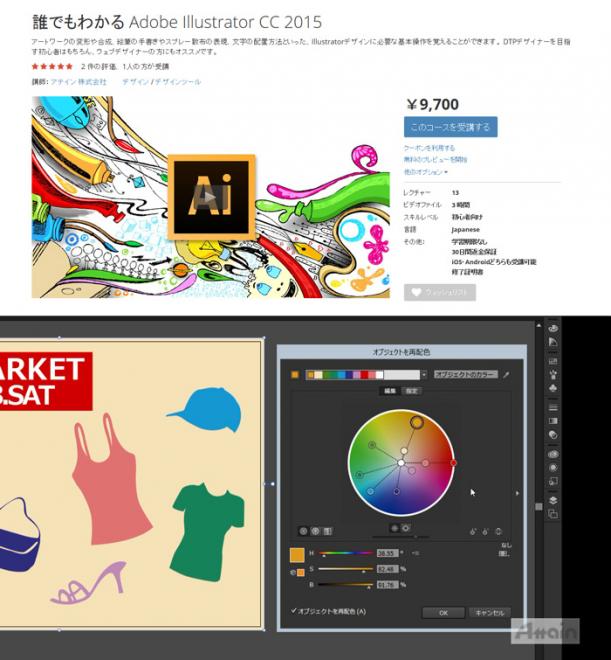
Task: Click the ¥9,700 price text
Action: click(433, 104)
